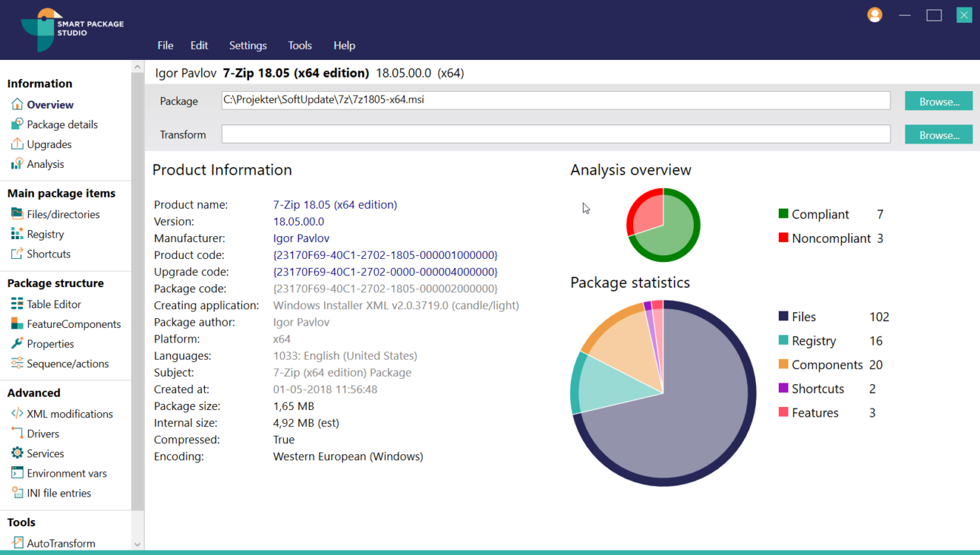
Task: Click the Platform x64 value
Action: point(282,339)
